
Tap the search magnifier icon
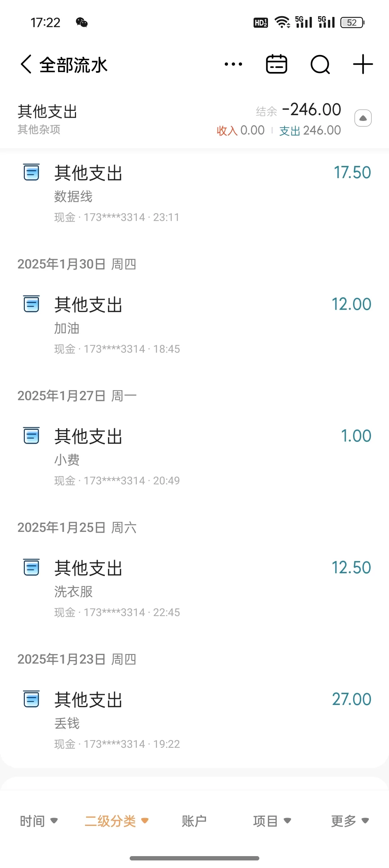(x=320, y=65)
